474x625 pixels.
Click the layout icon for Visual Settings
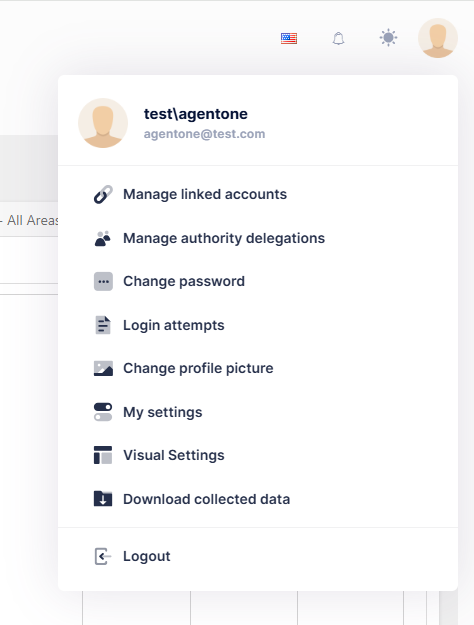103,455
